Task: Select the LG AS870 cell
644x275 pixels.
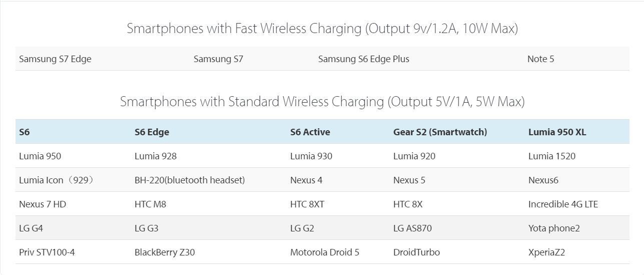Action: tap(412, 228)
